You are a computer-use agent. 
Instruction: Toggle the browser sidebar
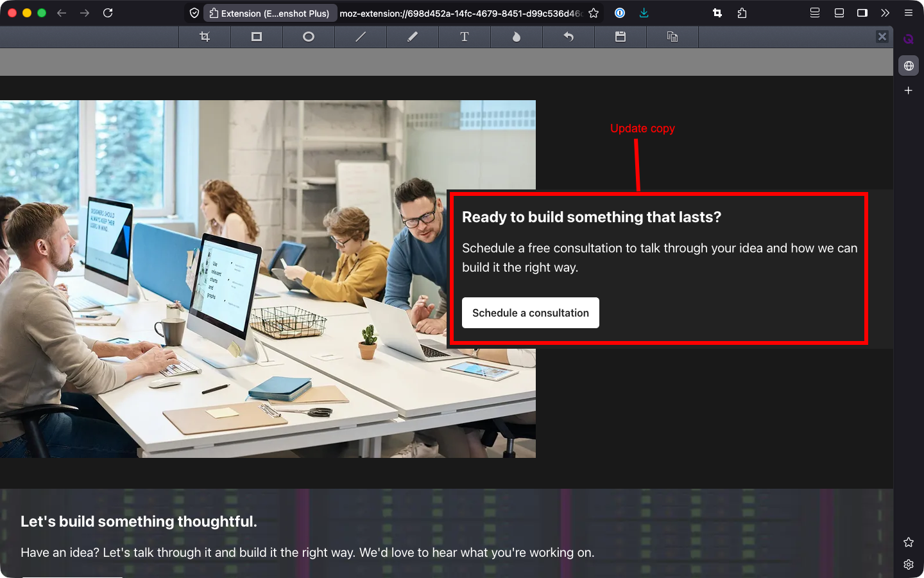(x=862, y=13)
